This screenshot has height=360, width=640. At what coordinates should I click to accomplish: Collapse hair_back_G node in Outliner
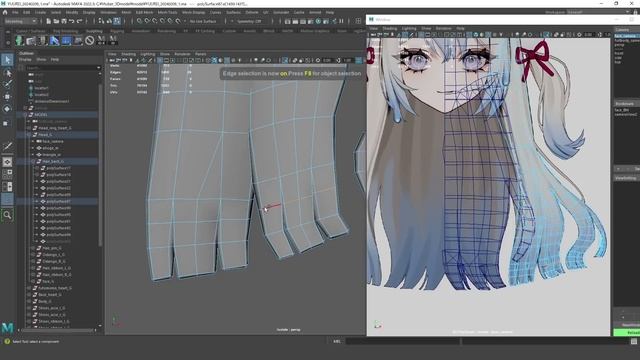point(33,162)
